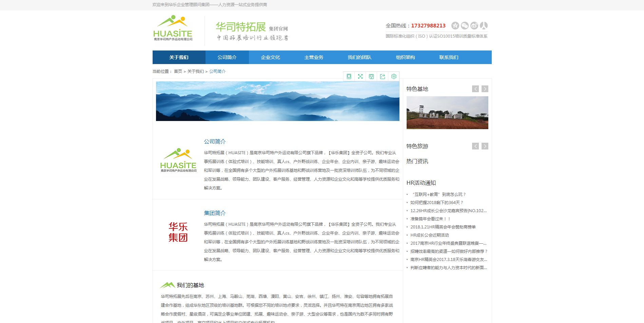Image resolution: width=644 pixels, height=323 pixels.
Task: Open the WeChat social icon
Action: tap(465, 25)
